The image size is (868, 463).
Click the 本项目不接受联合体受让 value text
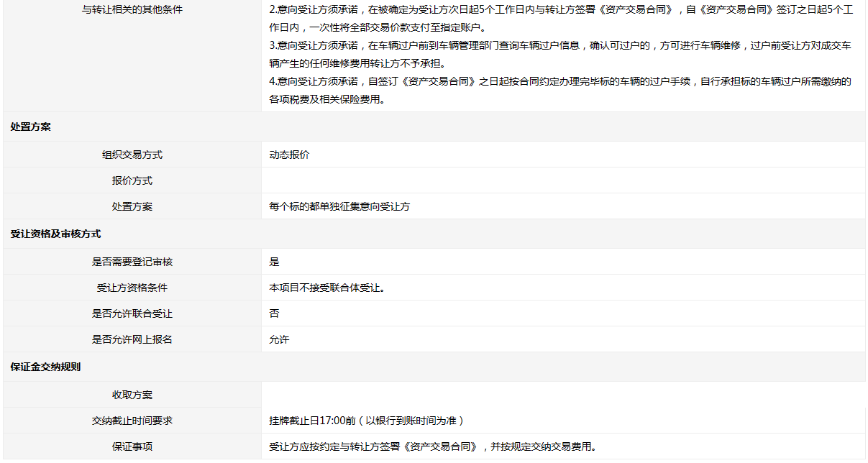click(326, 288)
